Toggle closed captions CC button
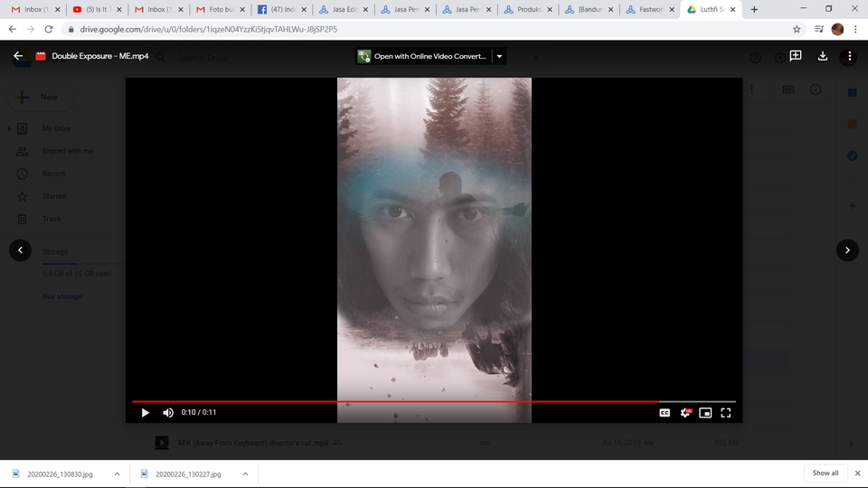Image resolution: width=868 pixels, height=488 pixels. point(665,413)
